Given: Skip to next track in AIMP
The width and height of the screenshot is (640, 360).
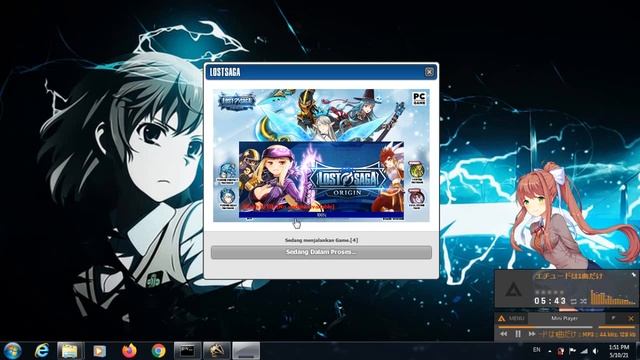Looking at the screenshot, I should tap(532, 334).
